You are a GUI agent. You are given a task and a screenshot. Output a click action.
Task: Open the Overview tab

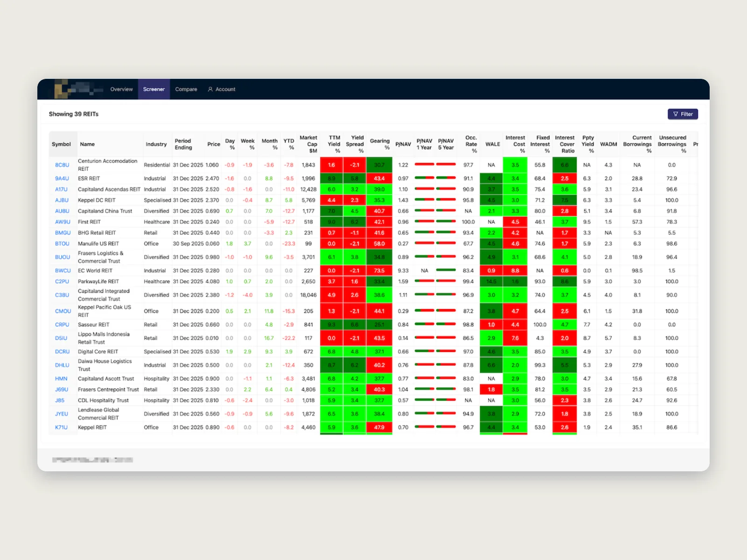(x=121, y=89)
